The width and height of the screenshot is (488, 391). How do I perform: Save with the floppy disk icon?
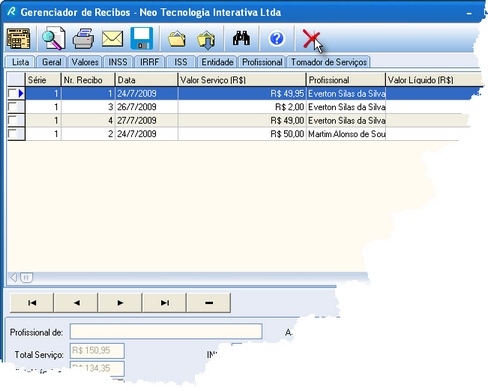click(x=142, y=39)
